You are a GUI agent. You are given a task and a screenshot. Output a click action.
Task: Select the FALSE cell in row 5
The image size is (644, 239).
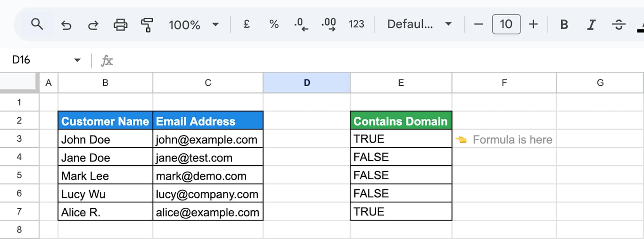401,175
